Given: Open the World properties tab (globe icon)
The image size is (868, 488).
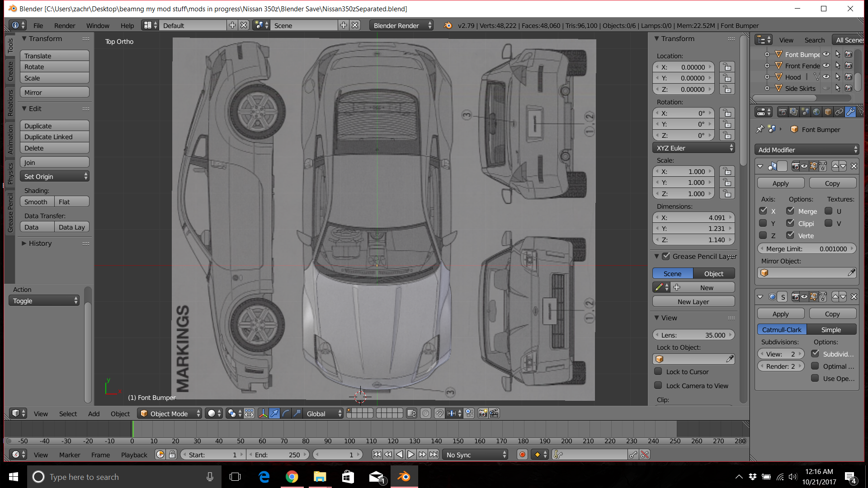Looking at the screenshot, I should coord(816,112).
